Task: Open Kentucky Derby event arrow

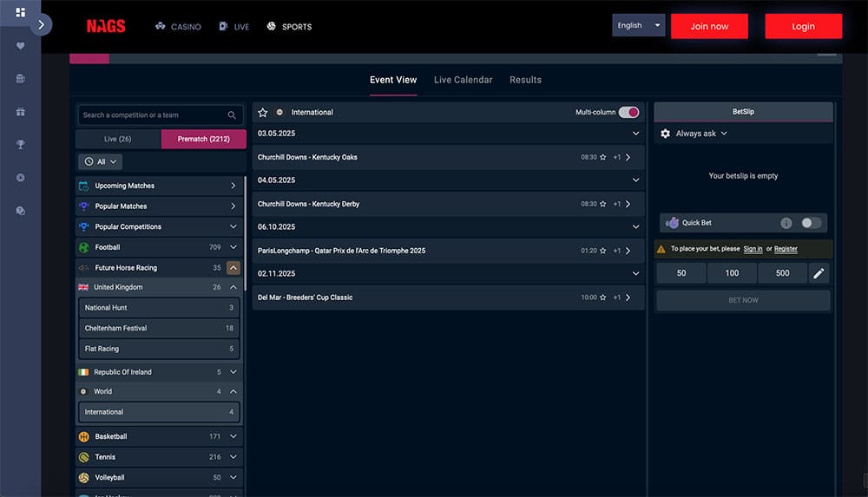Action: (x=628, y=204)
